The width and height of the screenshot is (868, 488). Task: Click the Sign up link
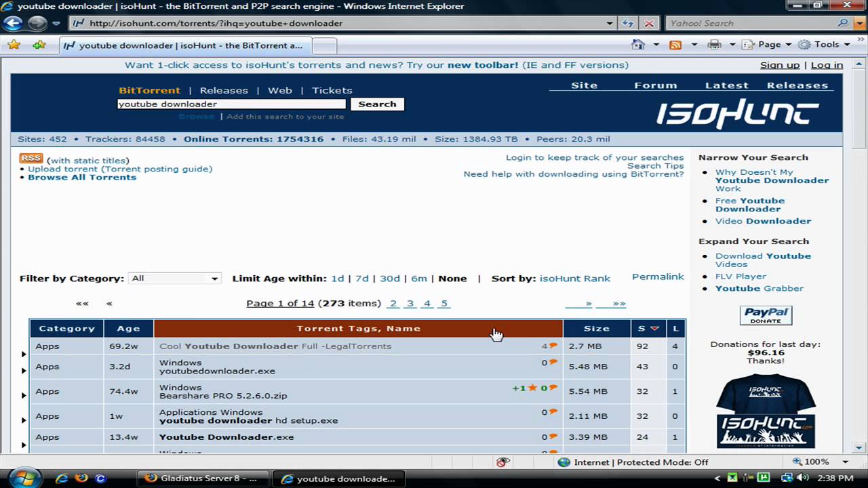coord(780,65)
